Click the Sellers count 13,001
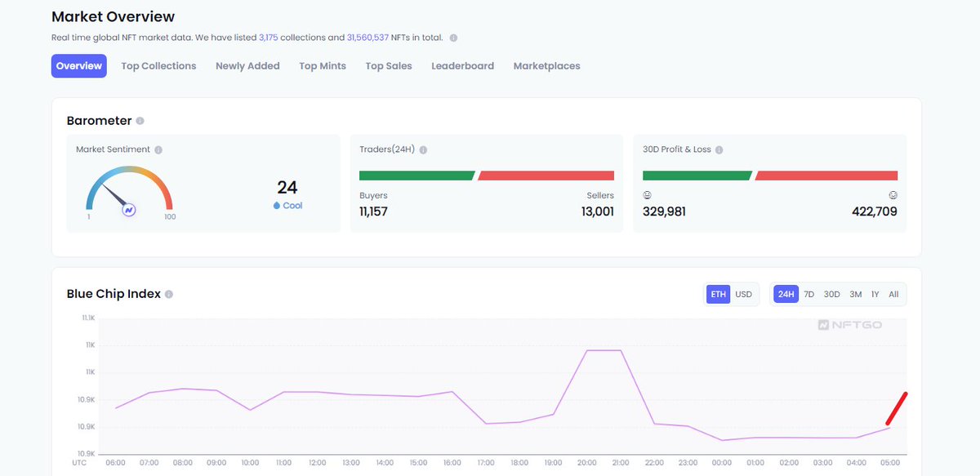The width and height of the screenshot is (980, 476). (x=598, y=211)
